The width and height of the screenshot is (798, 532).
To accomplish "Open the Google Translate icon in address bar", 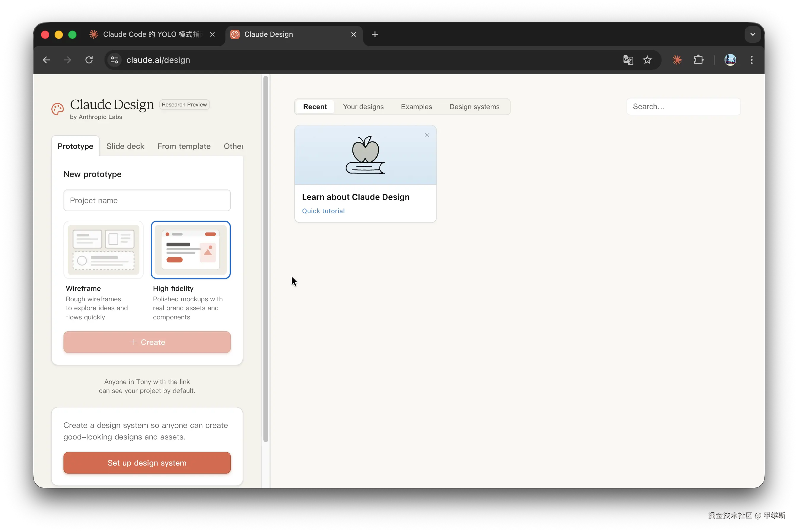I will tap(628, 60).
